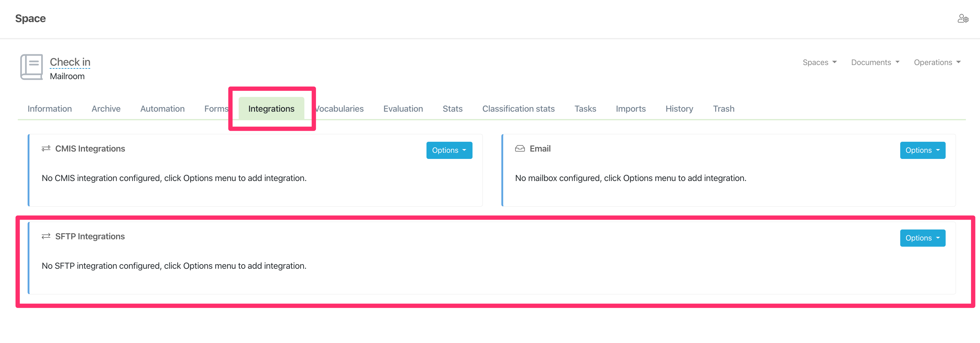Open the Classification stats tab

[518, 109]
